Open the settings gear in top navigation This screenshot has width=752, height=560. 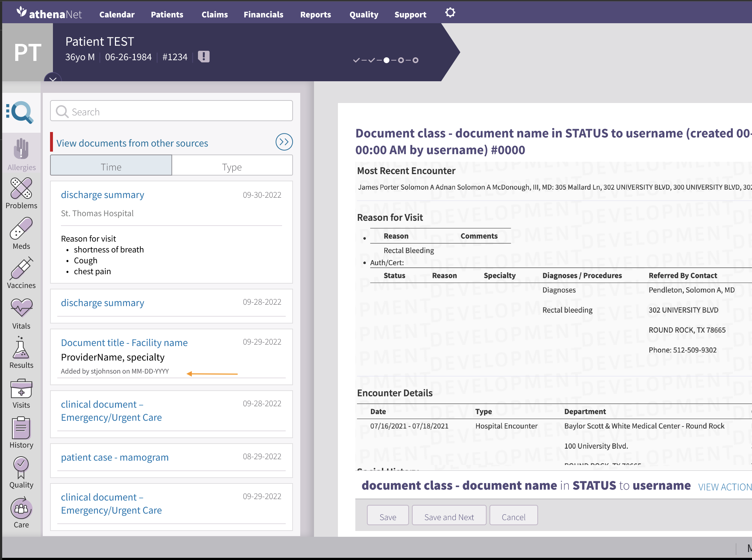[x=450, y=13]
